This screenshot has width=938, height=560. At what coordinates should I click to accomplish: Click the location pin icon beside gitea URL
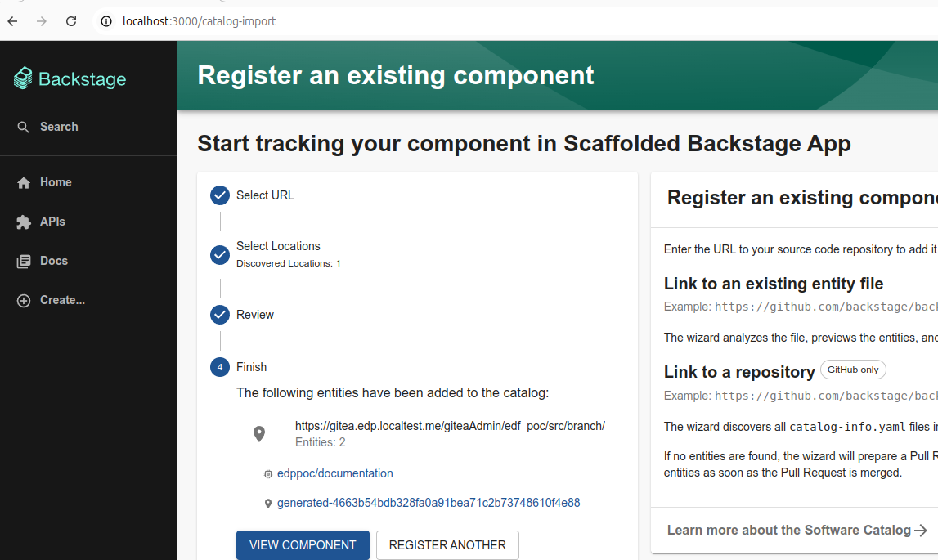tap(259, 434)
